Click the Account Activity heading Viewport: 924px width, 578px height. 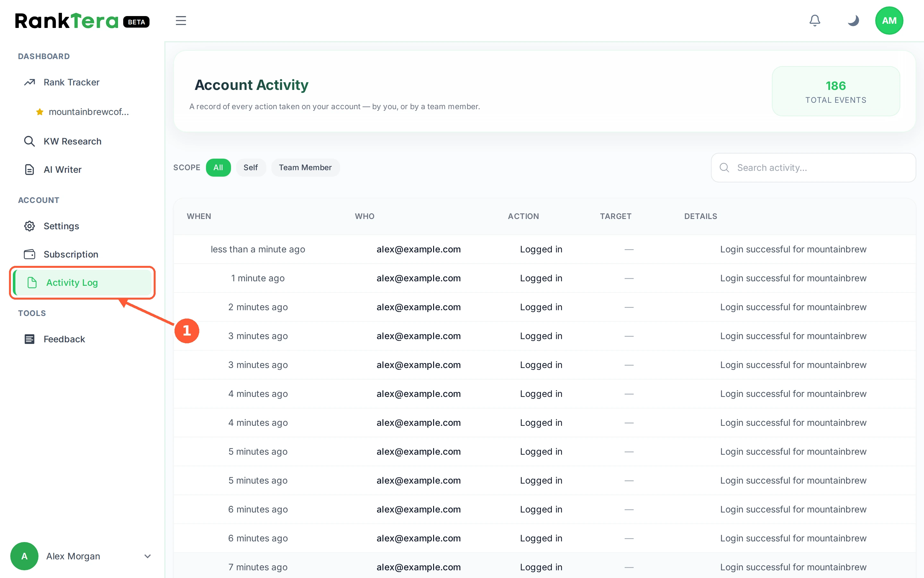tap(252, 85)
